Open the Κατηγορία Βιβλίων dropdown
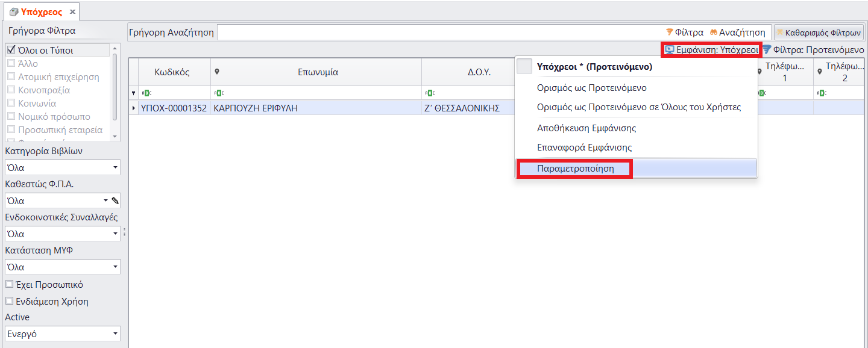 coord(115,168)
